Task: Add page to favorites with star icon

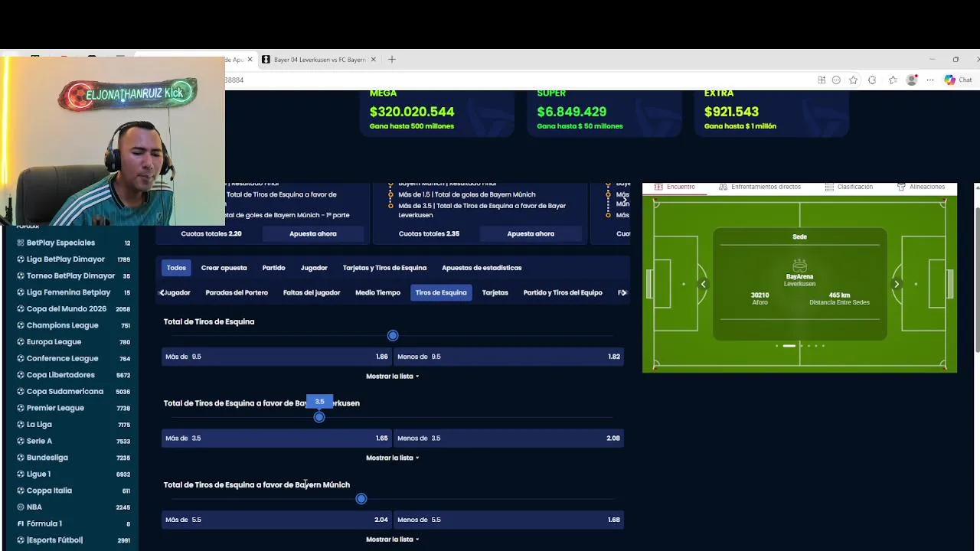Action: [853, 80]
